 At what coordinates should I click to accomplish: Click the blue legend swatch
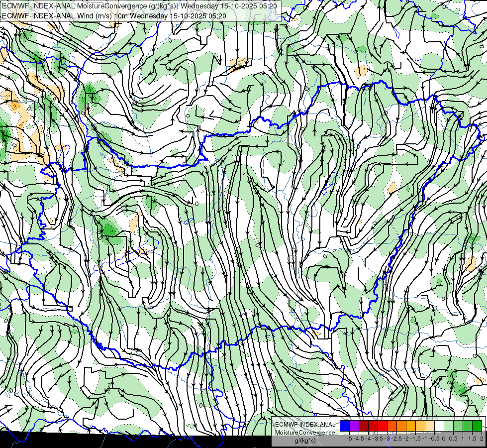[345, 426]
